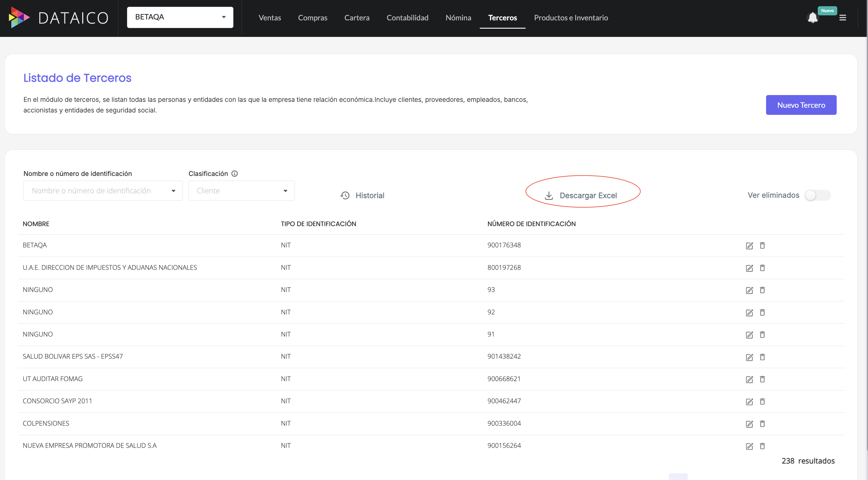
Task: Delete the SALUD BOLIVAR EPS SAS row
Action: point(762,357)
